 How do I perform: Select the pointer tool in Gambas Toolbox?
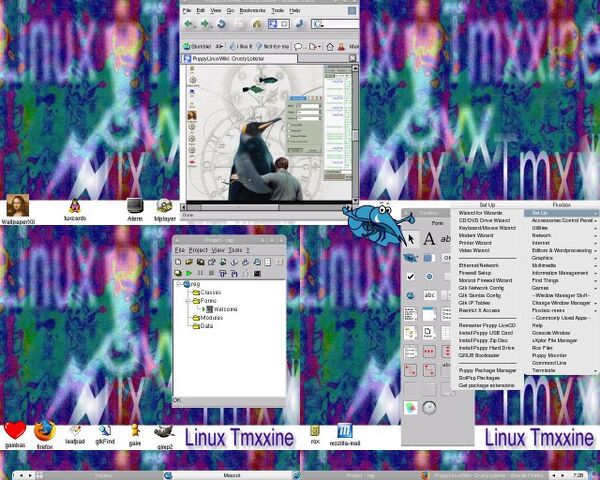coord(411,239)
